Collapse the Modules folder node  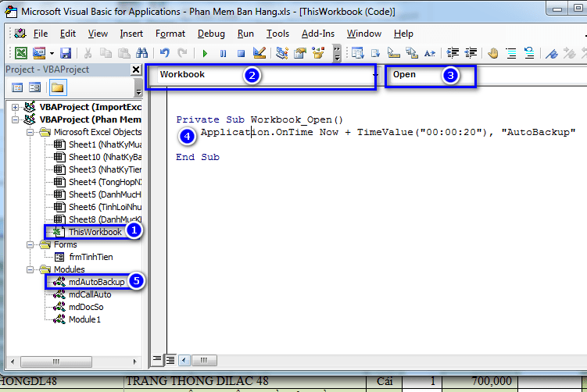click(30, 269)
